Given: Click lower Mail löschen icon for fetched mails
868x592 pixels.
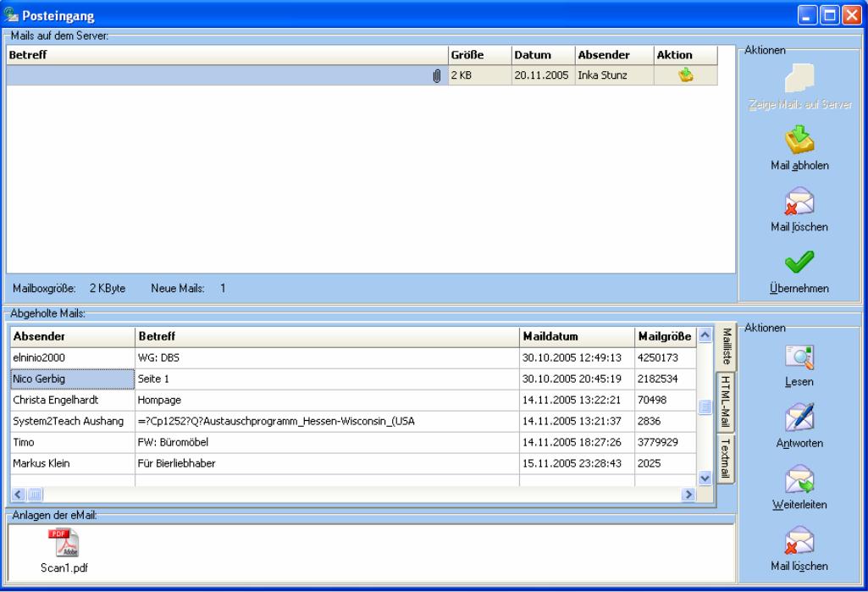Looking at the screenshot, I should [800, 541].
